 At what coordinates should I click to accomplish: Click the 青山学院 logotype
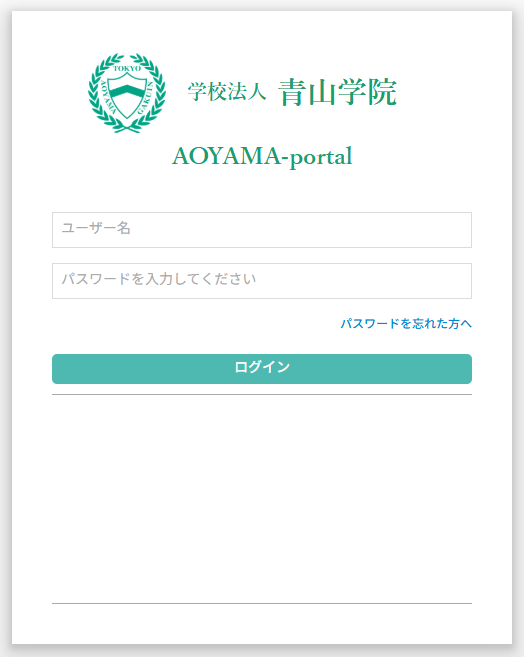338,92
